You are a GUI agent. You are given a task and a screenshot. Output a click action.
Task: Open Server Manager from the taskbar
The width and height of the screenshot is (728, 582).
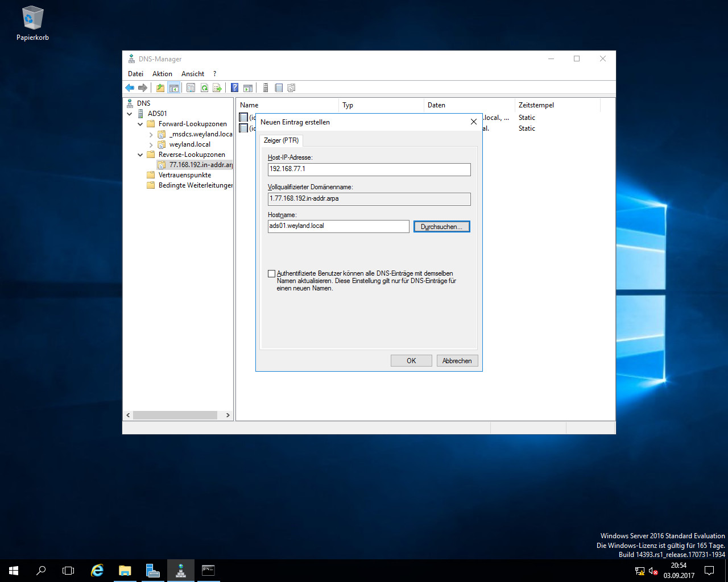click(x=152, y=571)
